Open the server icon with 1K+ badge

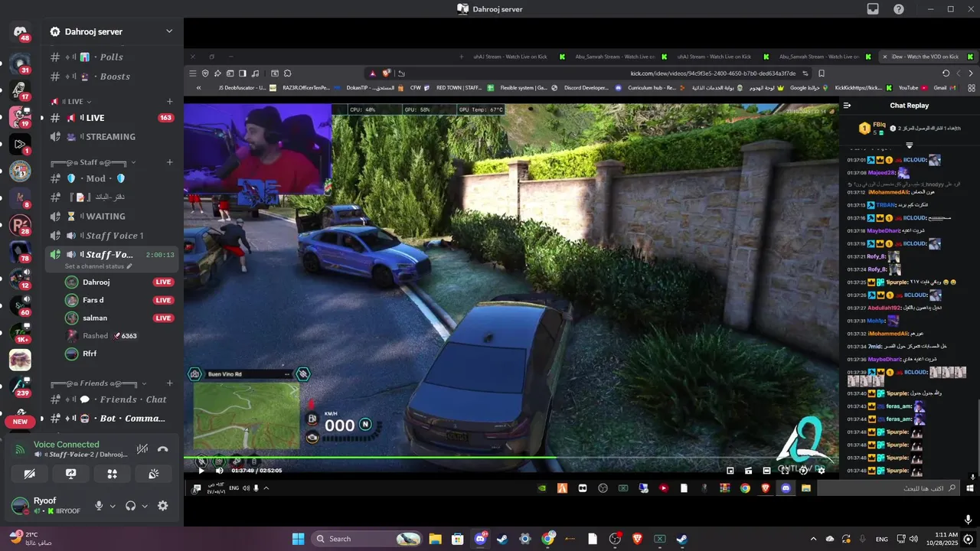pyautogui.click(x=20, y=333)
